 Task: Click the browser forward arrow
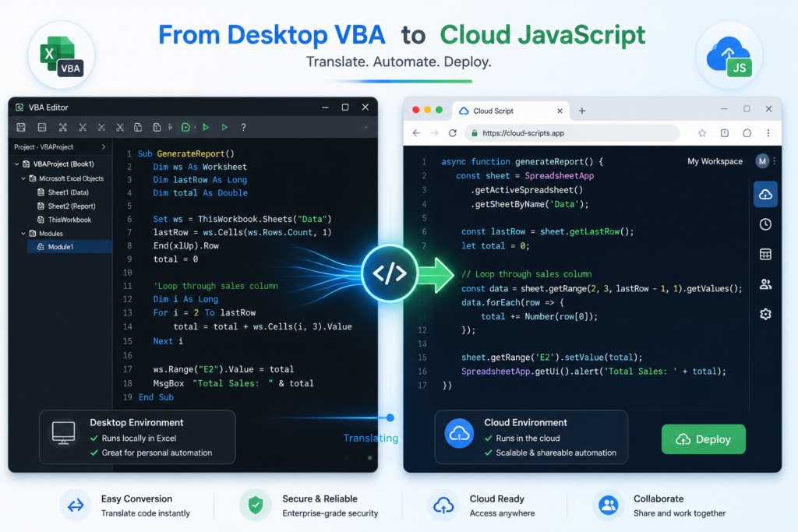pos(434,133)
